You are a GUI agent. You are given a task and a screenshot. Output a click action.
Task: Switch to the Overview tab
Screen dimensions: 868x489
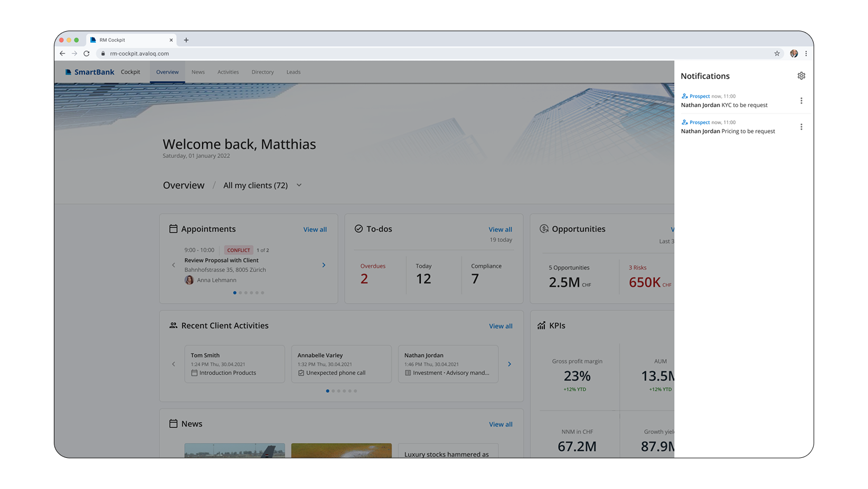167,72
